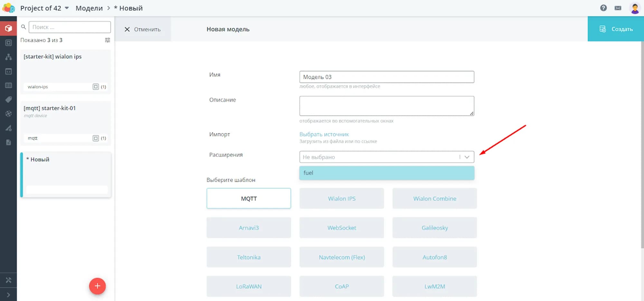Open the list filter settings icon
The image size is (644, 301).
coord(108,40)
